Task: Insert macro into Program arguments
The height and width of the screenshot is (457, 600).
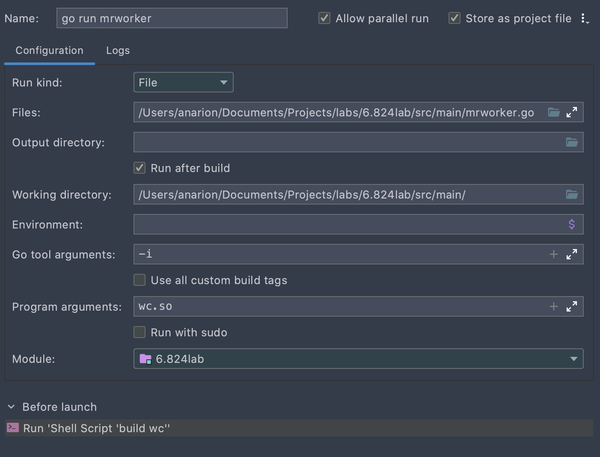Action: [x=554, y=307]
